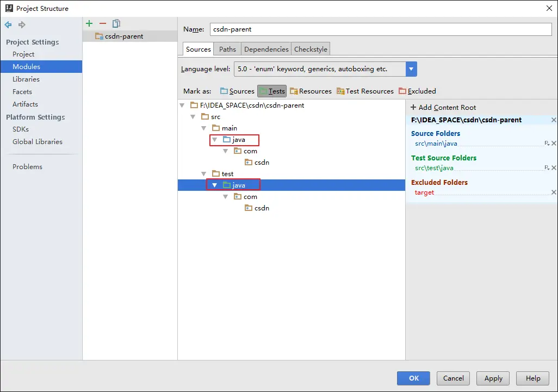Toggle the Tests mark-as button
This screenshot has height=392, width=558.
point(272,91)
